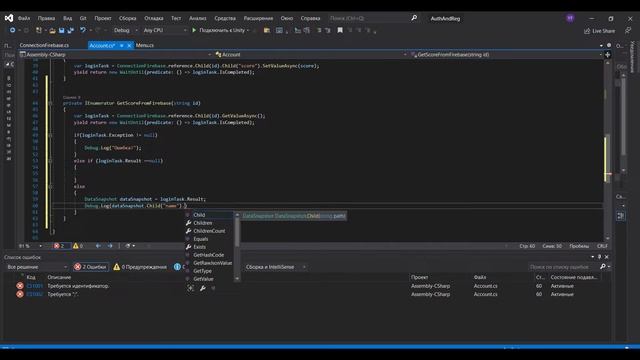Toggle bookmark icon in toolbar
The image size is (640, 360).
(340, 30)
